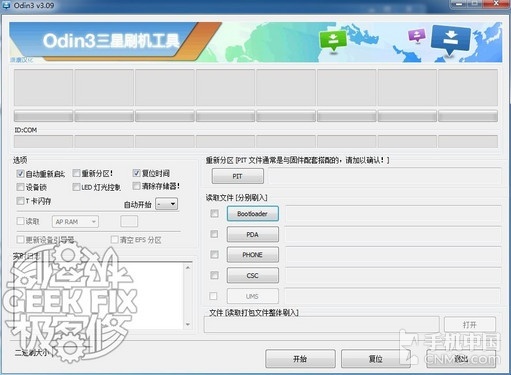511x375 pixels.
Task: Tick the checkbox beside CSC button
Action: coord(214,275)
